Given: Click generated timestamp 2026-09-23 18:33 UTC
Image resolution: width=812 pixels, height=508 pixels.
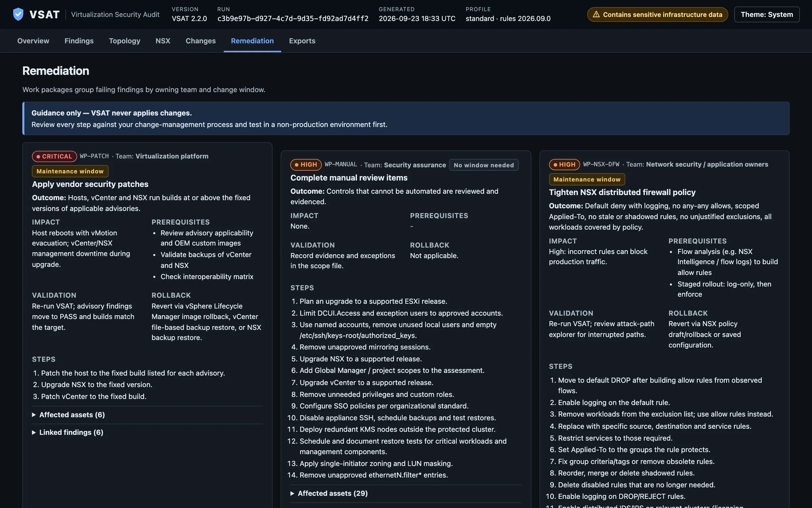Looking at the screenshot, I should tap(417, 19).
